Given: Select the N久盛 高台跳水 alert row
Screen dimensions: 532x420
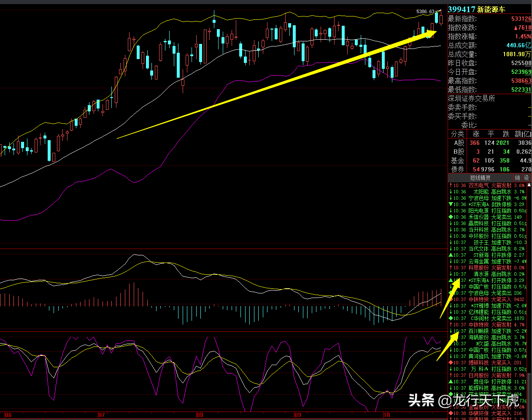Looking at the screenshot, I should pos(487,344).
